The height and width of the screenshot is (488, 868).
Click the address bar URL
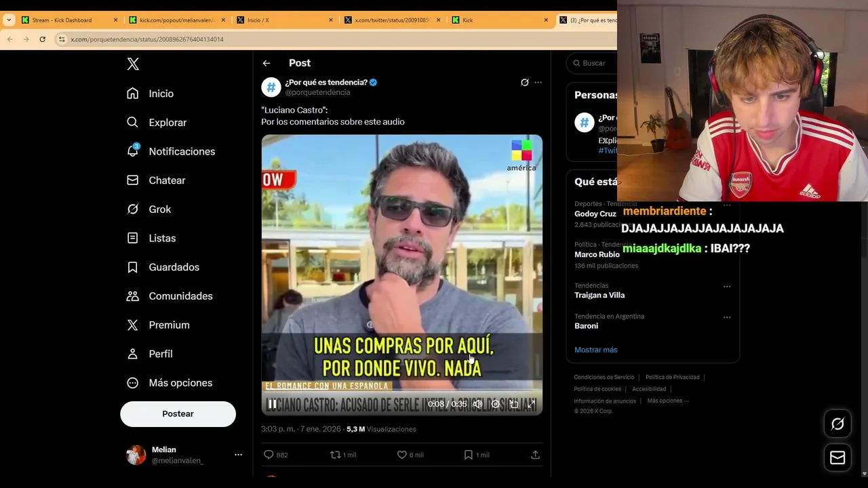point(147,39)
